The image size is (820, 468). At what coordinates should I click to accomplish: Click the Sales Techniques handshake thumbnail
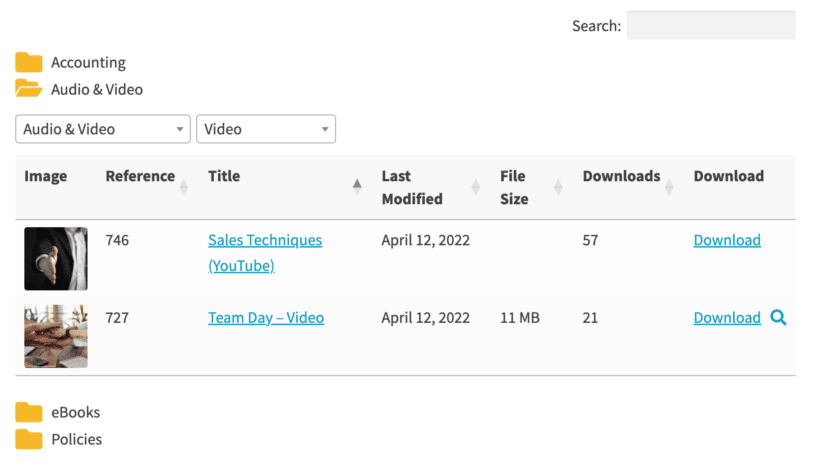56,258
